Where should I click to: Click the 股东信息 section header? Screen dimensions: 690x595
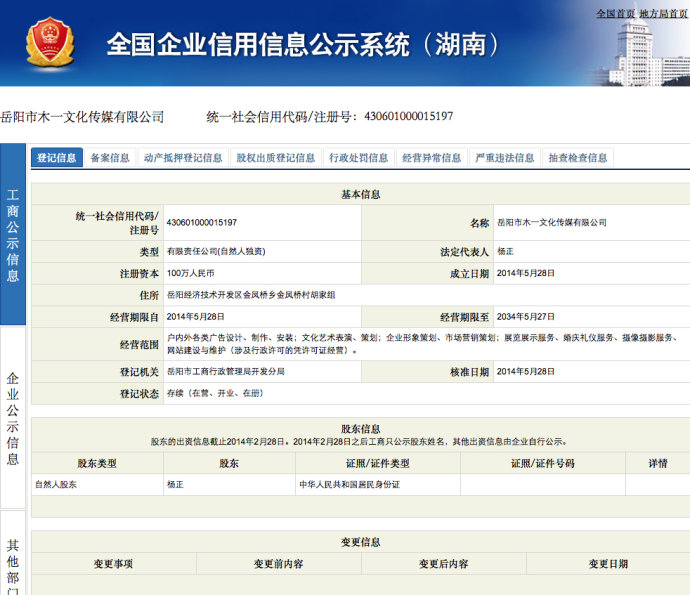tap(360, 429)
